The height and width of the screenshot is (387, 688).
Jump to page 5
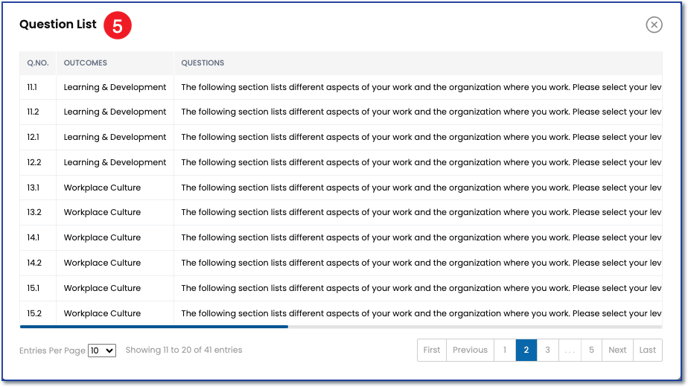pos(591,350)
